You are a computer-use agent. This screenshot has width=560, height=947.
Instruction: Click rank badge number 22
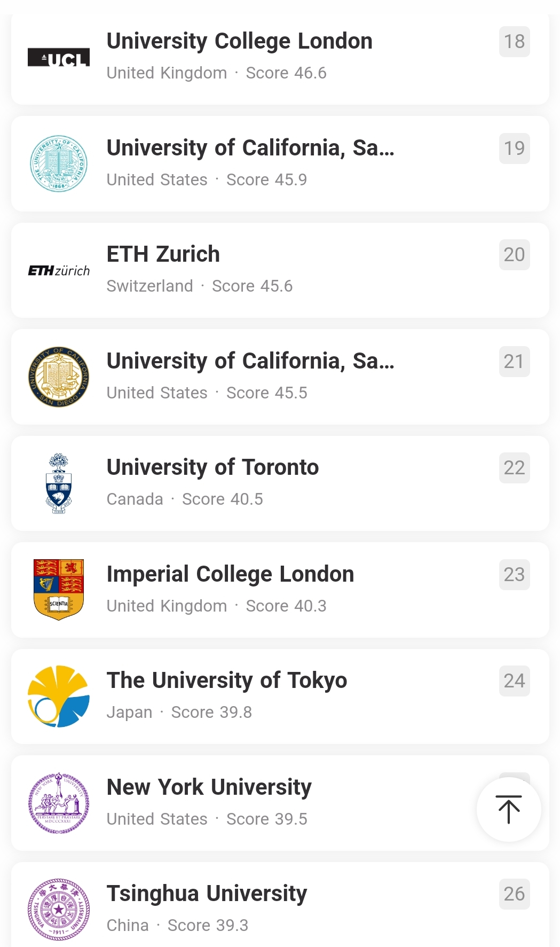514,468
